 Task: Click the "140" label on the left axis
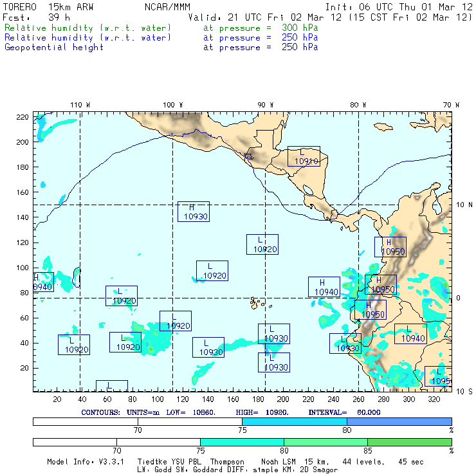(23, 217)
